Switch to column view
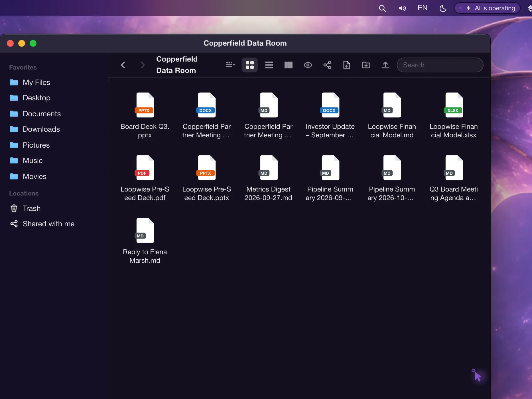This screenshot has width=532, height=399. pyautogui.click(x=289, y=65)
